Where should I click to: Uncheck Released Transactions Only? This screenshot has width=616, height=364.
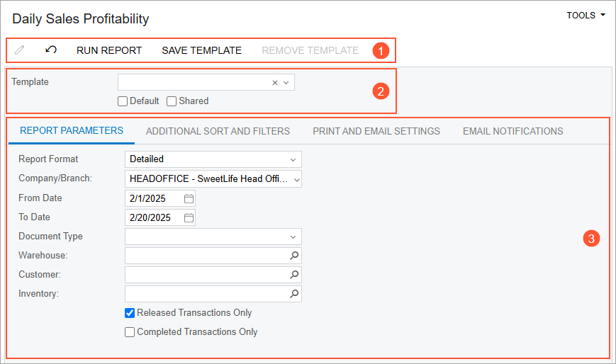[130, 313]
